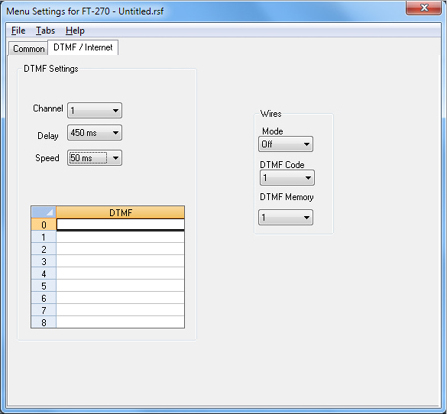Viewport: 447px width, 414px height.
Task: Switch to the Common tab
Action: tap(28, 49)
